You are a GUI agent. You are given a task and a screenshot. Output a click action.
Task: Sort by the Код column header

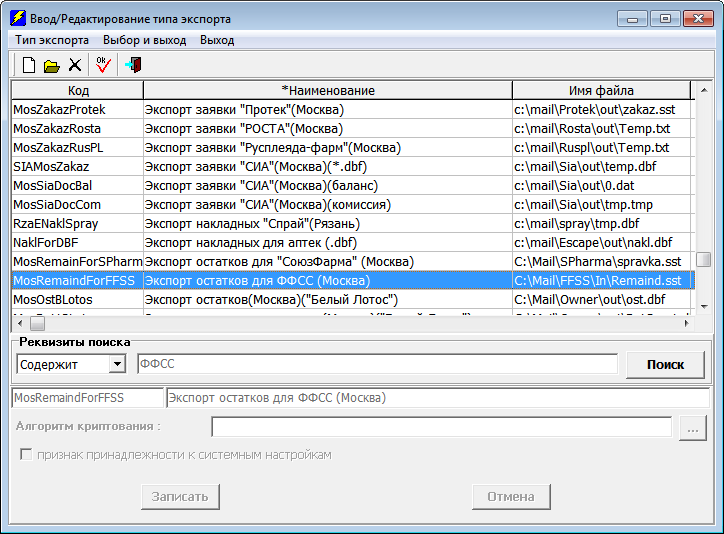point(78,90)
